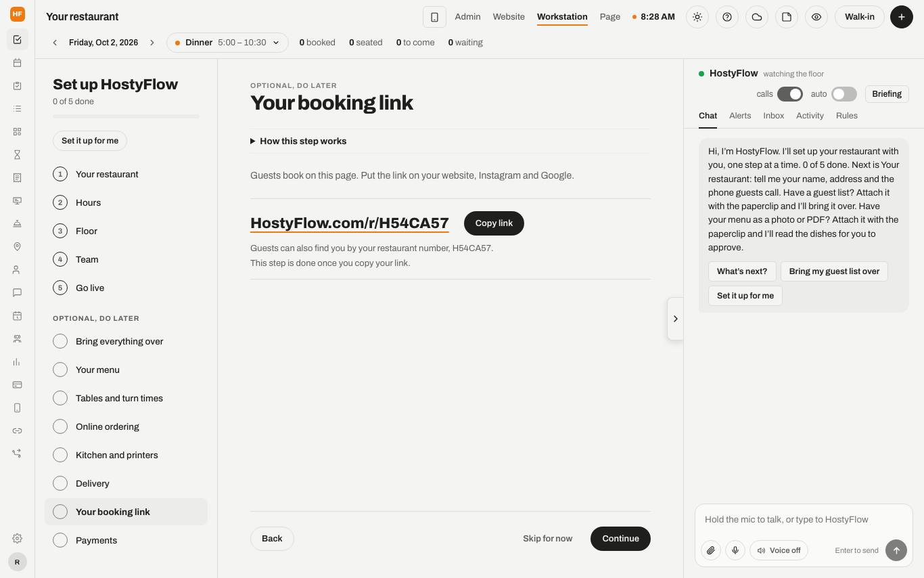This screenshot has height=578, width=924.
Task: Click the paperclip attach icon in chat
Action: (x=711, y=550)
